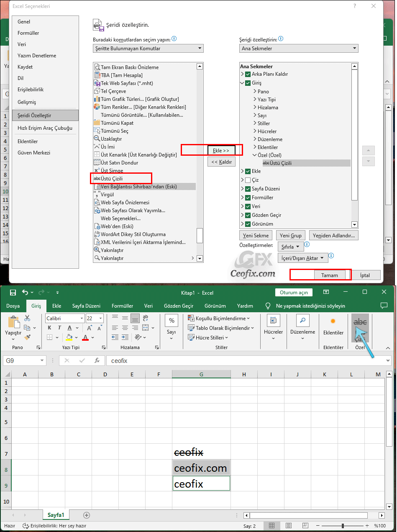Click the 'Yeni Grup' button
This screenshot has height=532, width=397.
(291, 236)
